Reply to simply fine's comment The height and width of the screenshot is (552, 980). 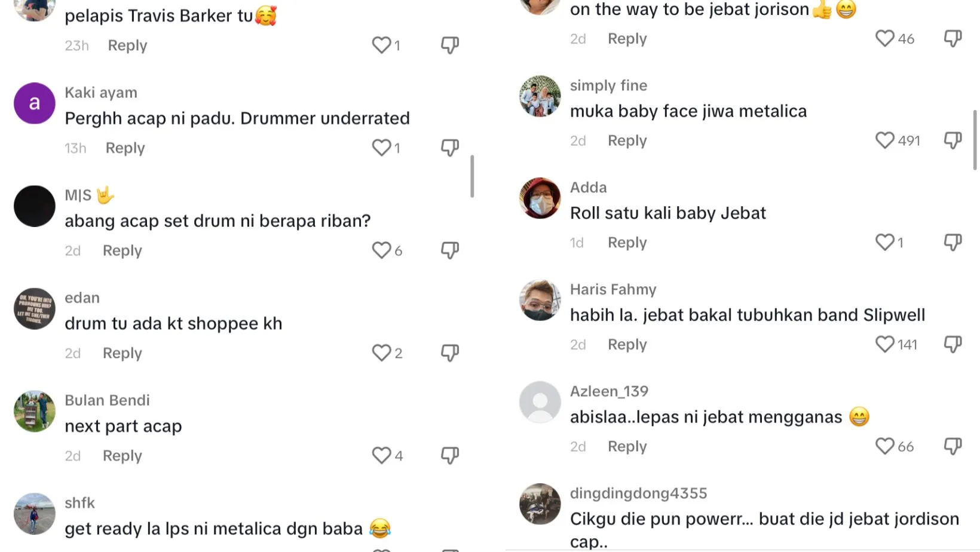(x=627, y=141)
